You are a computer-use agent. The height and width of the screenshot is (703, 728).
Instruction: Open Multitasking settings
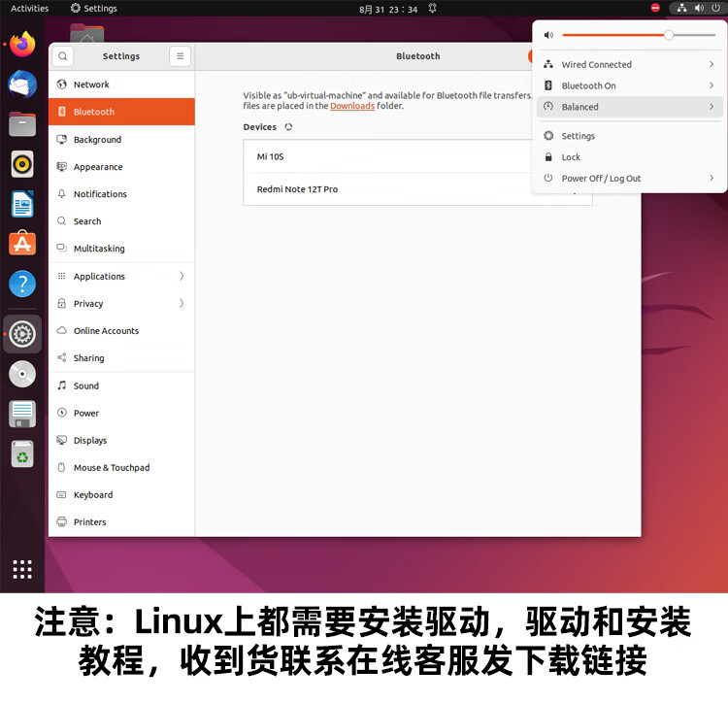[121, 249]
